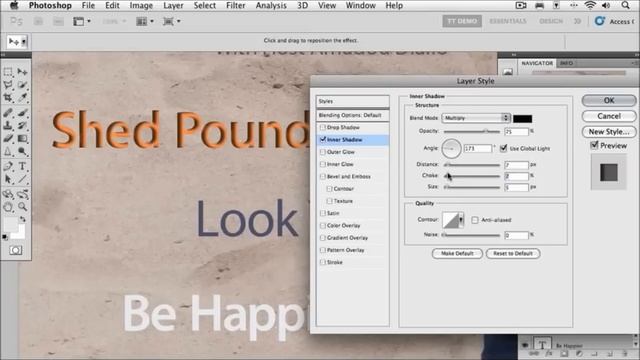
Task: Enable the Color Overlay checkbox
Action: (322, 225)
